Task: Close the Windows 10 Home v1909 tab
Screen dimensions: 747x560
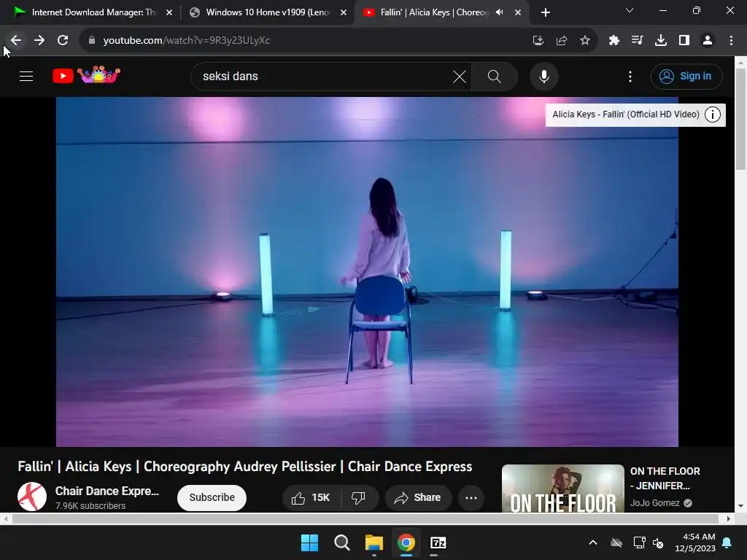Action: [x=344, y=13]
